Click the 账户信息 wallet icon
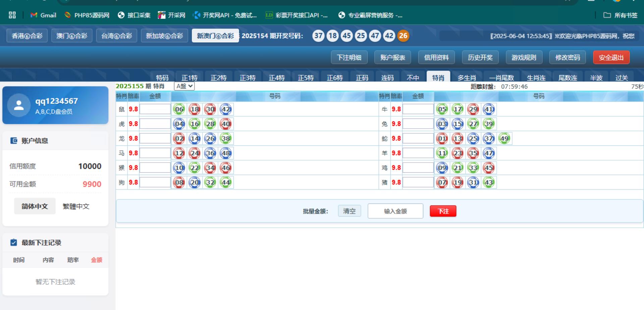Image resolution: width=644 pixels, height=310 pixels. (x=14, y=141)
